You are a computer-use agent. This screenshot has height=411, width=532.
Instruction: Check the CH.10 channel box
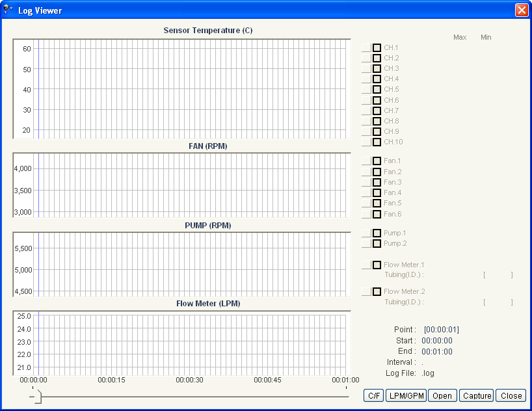pos(377,142)
